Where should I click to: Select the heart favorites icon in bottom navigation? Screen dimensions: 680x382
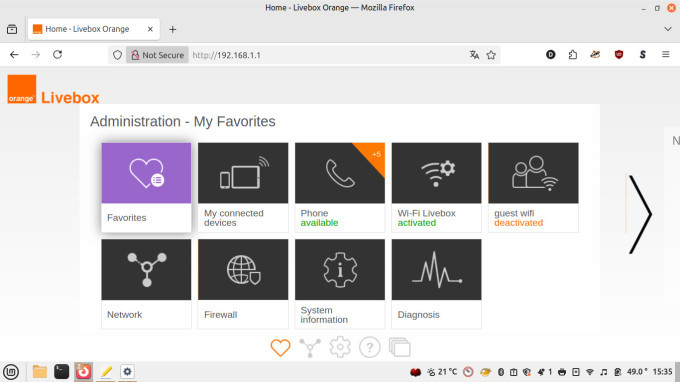point(280,348)
